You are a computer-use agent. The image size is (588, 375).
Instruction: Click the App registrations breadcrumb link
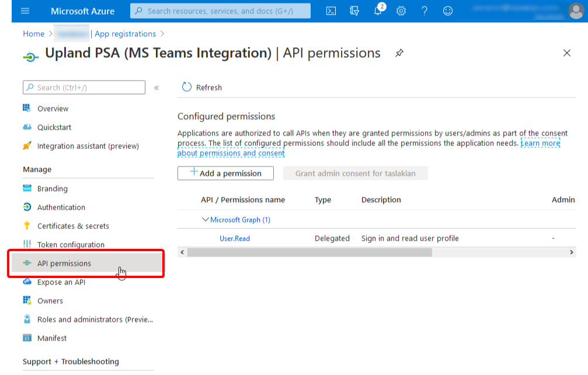(125, 34)
